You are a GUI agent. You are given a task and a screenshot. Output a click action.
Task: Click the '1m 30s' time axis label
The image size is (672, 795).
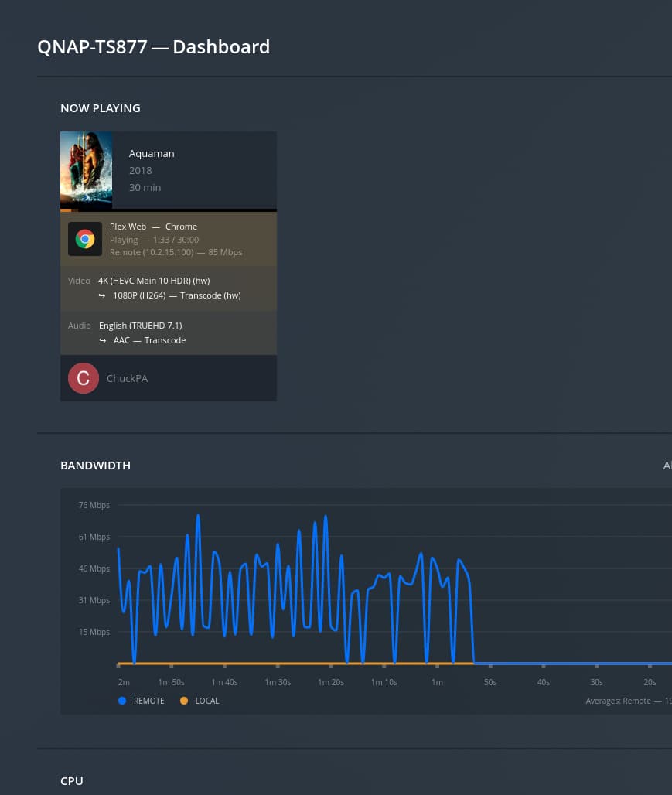pyautogui.click(x=278, y=682)
